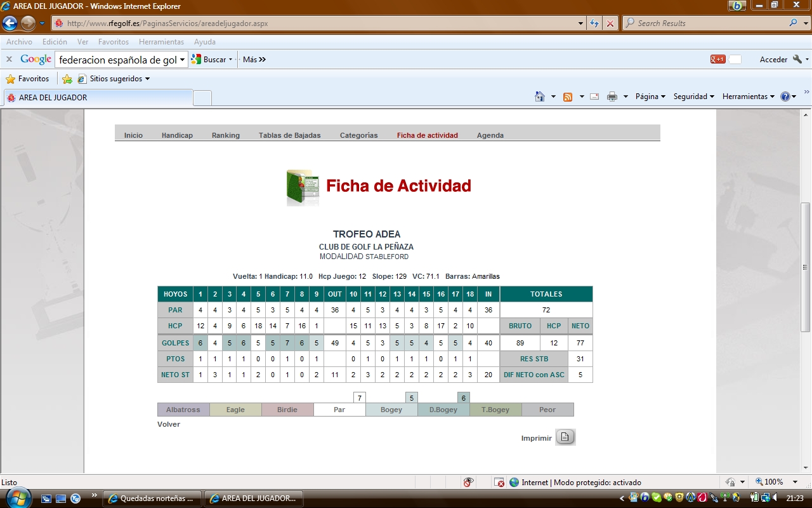812x508 pixels.
Task: Click the BRUTO total 89 cell
Action: pos(520,343)
